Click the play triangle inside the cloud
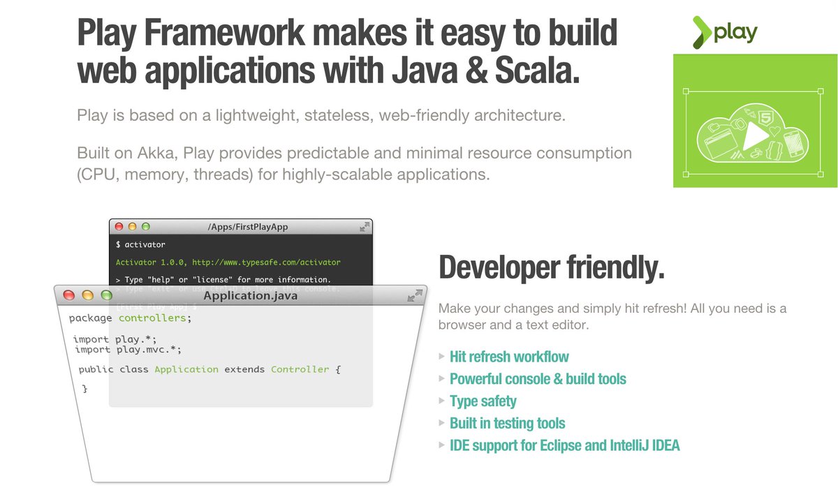 coord(754,135)
